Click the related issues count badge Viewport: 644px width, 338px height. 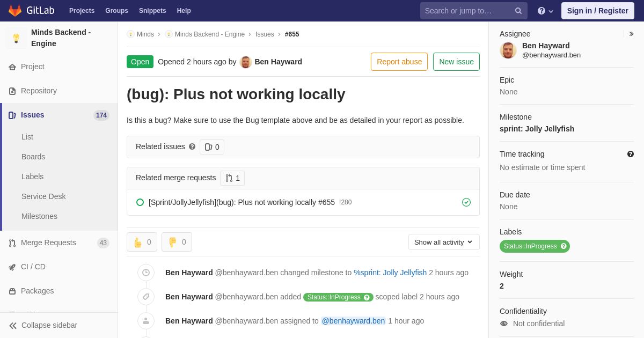212,147
